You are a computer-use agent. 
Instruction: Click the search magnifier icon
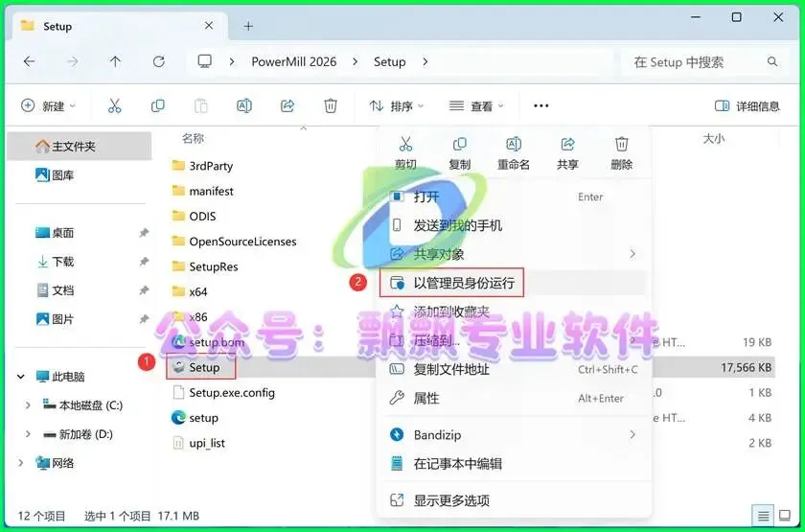click(772, 62)
